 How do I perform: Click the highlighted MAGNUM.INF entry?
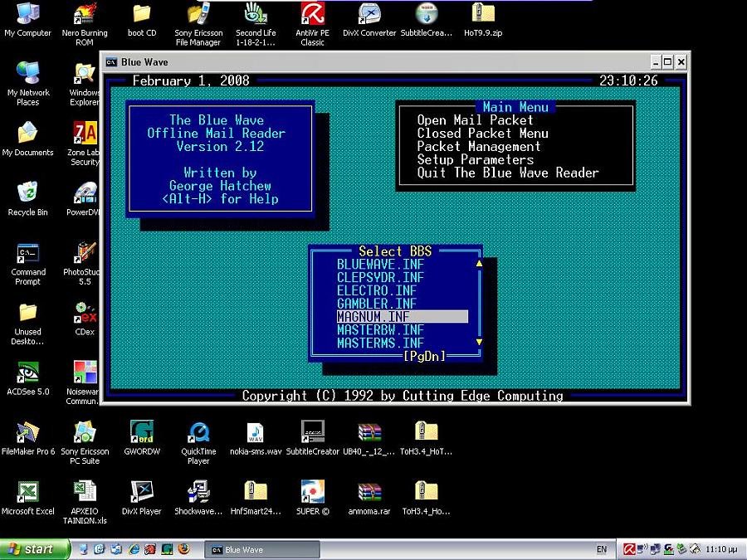[402, 317]
